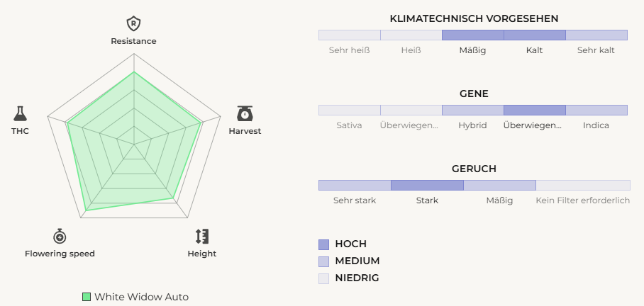Toggle the White Widow Auto legend checkbox
The width and height of the screenshot is (644, 306).
[87, 297]
